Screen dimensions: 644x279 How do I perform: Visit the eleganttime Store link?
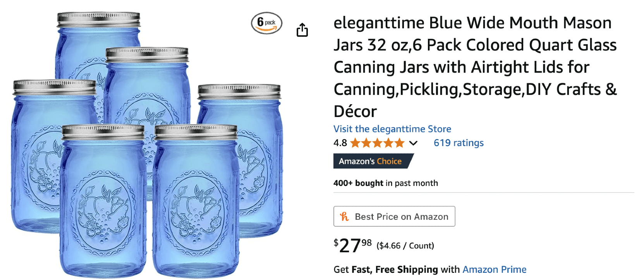pyautogui.click(x=392, y=129)
